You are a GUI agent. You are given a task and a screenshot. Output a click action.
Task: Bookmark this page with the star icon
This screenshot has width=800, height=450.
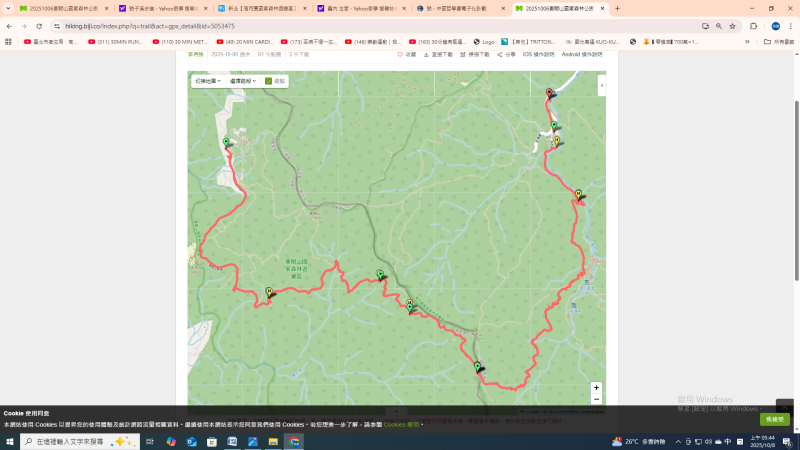coord(732,26)
